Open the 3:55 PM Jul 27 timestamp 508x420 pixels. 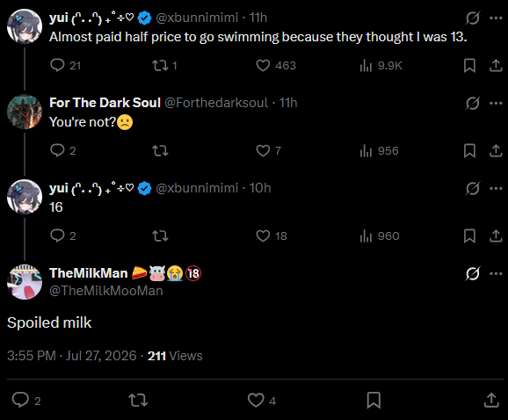pos(71,356)
